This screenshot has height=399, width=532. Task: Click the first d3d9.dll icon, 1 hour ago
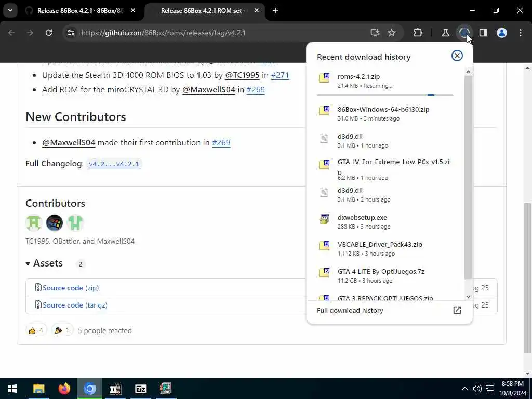tap(324, 138)
